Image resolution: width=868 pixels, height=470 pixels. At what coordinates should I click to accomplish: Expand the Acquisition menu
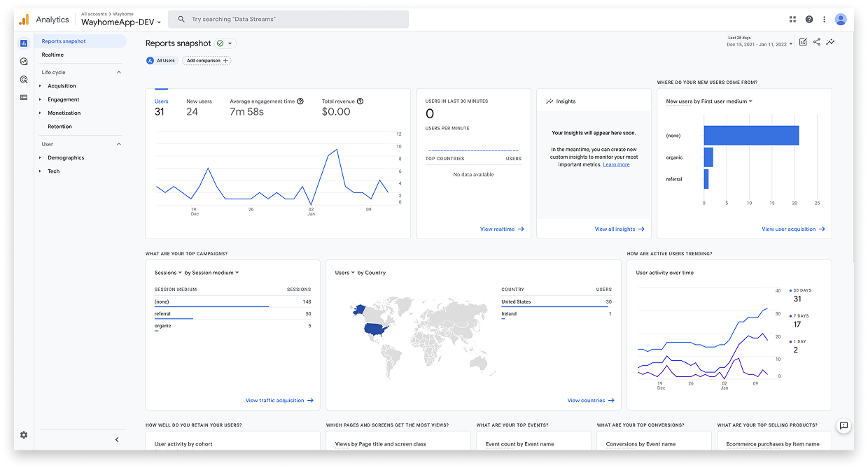(x=40, y=86)
